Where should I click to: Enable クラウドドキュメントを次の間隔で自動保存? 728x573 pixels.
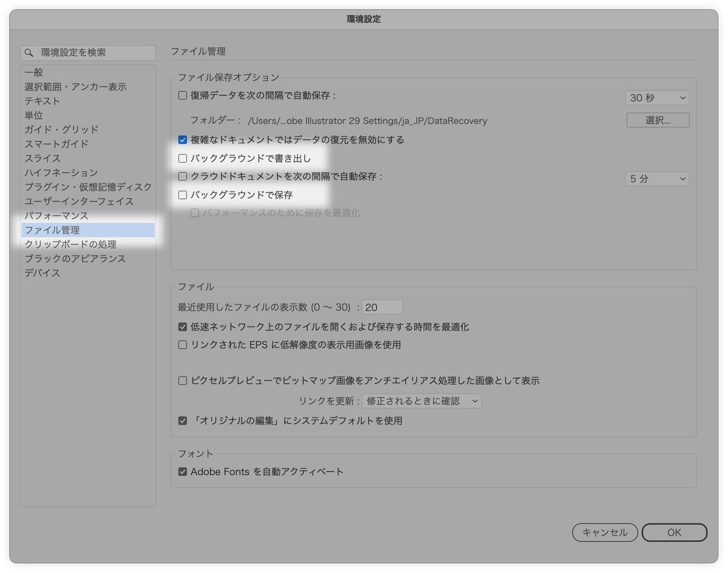pyautogui.click(x=183, y=177)
